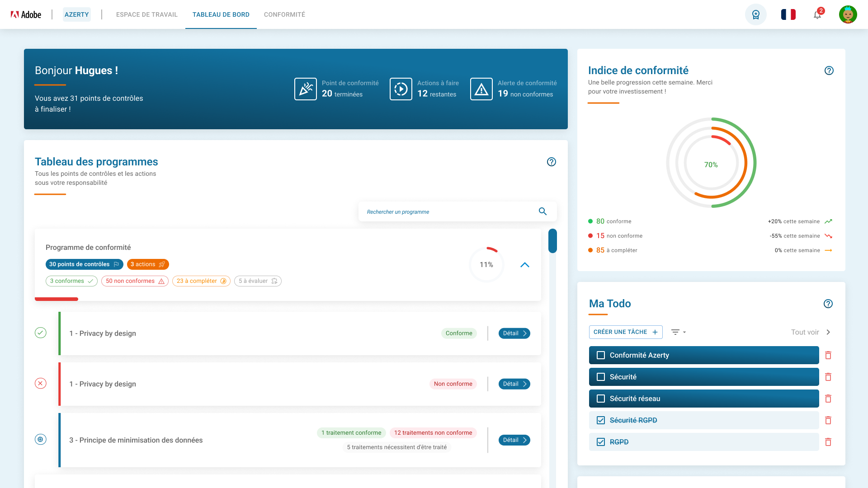
Task: Check the Sécurité réseau checkbox
Action: pyautogui.click(x=601, y=399)
